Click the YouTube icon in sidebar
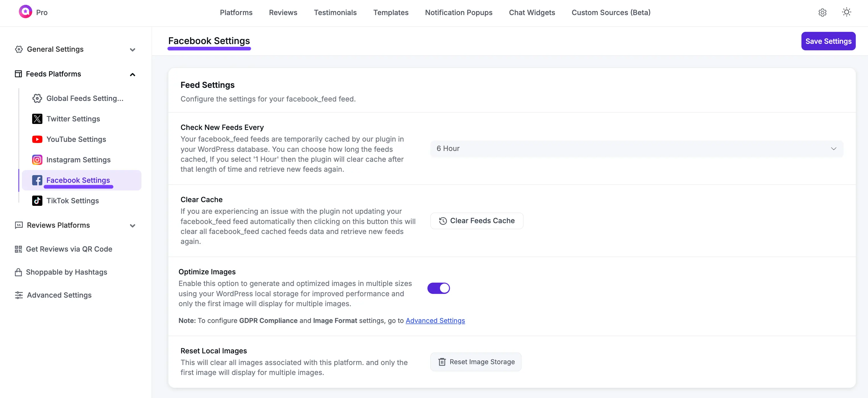The image size is (868, 398). click(x=37, y=139)
